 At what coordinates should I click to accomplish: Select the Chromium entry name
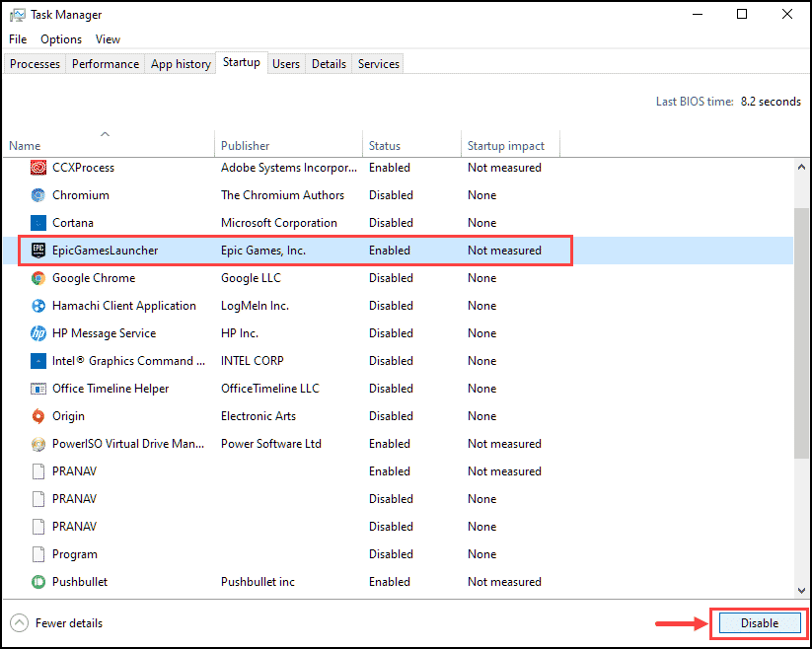coord(81,195)
